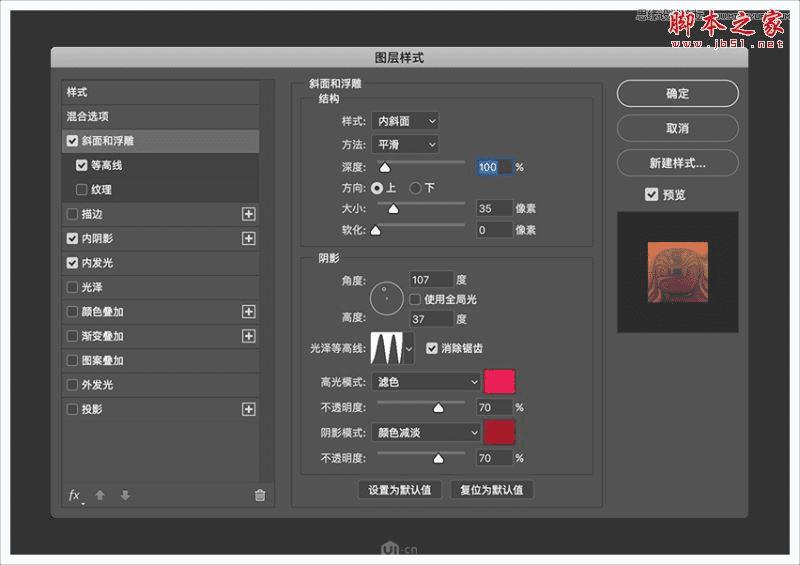Click 大小 input field showing 35

[494, 208]
